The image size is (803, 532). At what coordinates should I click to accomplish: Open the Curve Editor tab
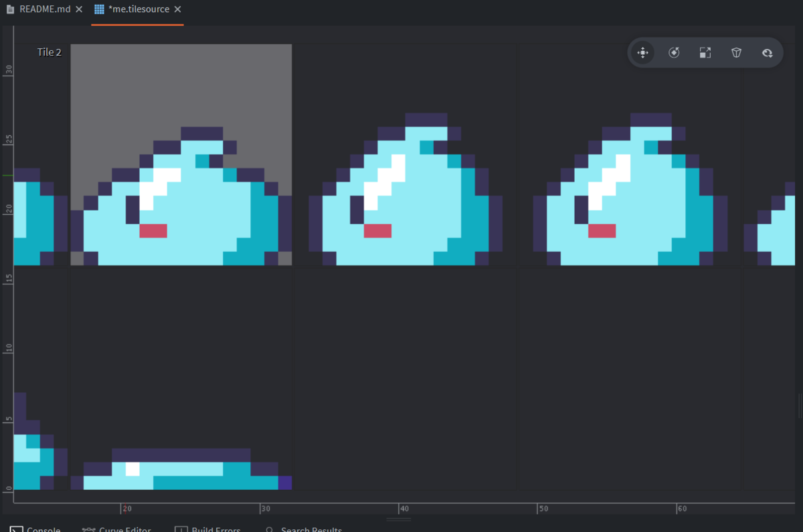(x=116, y=528)
